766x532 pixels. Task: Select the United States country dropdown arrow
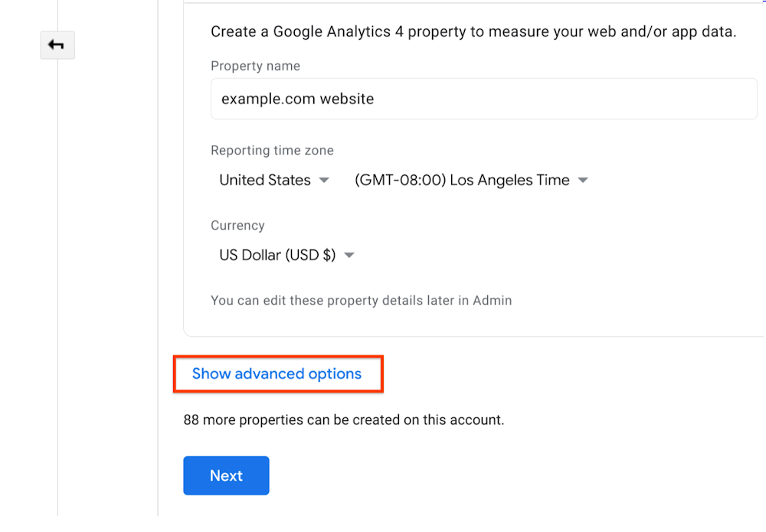(324, 180)
